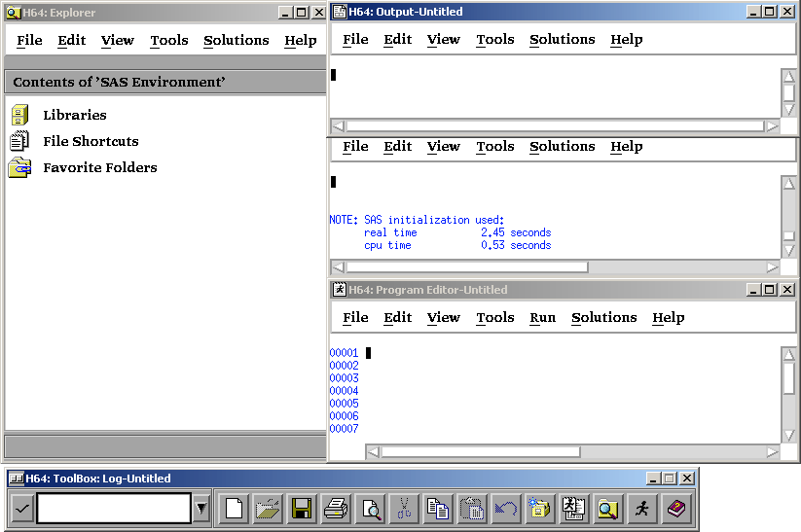Open the File menu in Output window

355,39
